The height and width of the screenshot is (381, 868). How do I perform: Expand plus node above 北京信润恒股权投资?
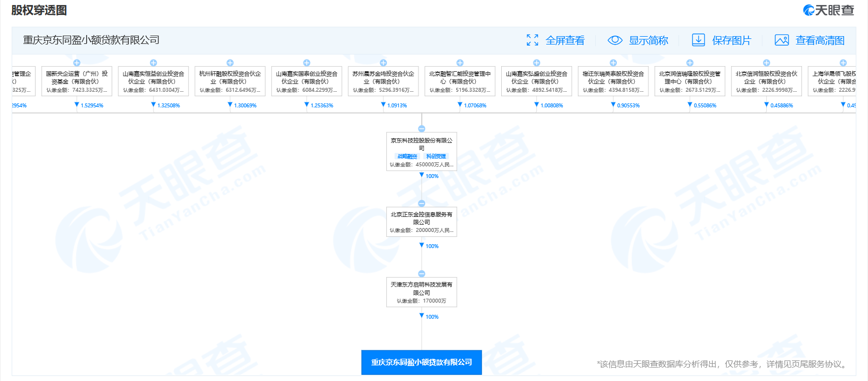click(767, 63)
